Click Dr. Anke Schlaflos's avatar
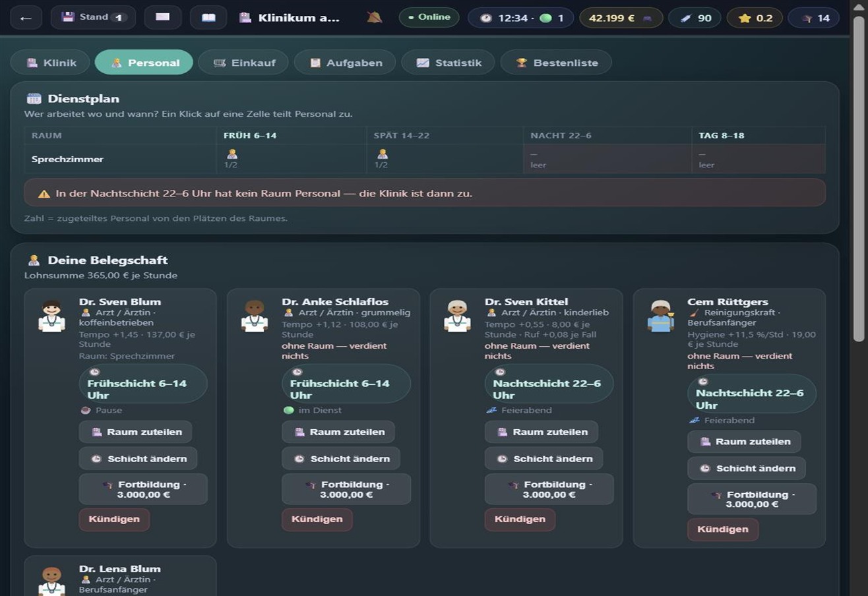 click(254, 315)
